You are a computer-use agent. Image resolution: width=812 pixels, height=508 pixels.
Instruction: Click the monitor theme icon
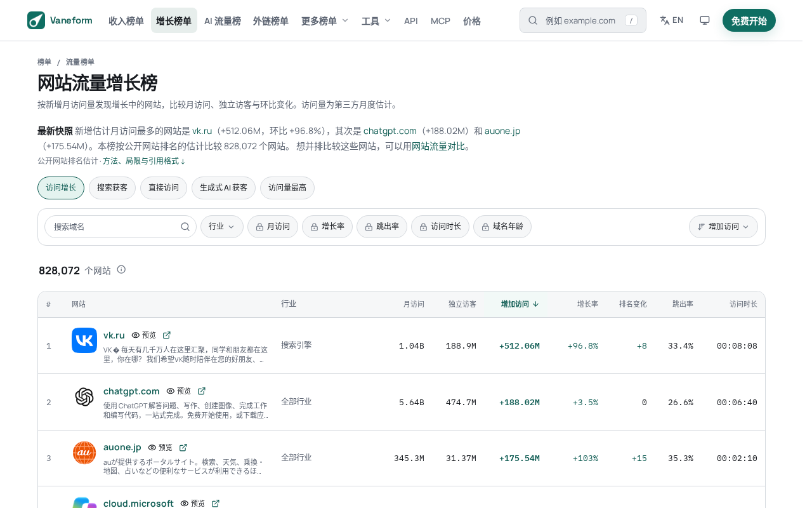click(705, 20)
